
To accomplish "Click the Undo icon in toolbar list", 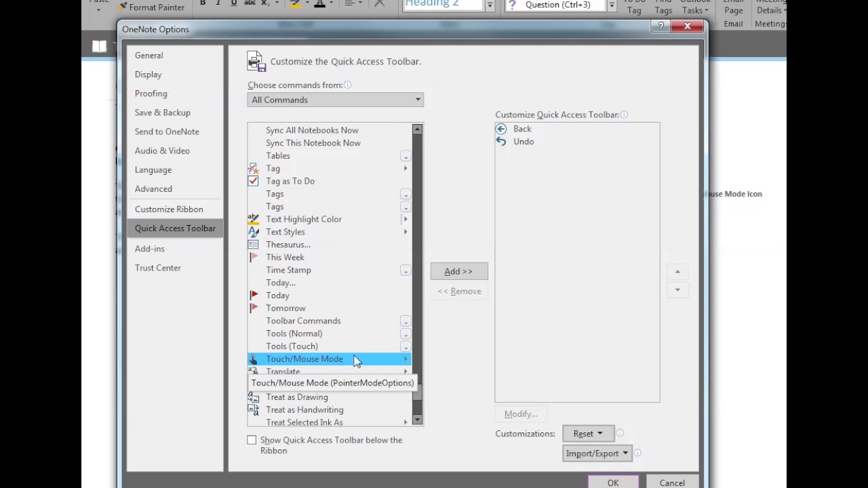I will point(501,141).
